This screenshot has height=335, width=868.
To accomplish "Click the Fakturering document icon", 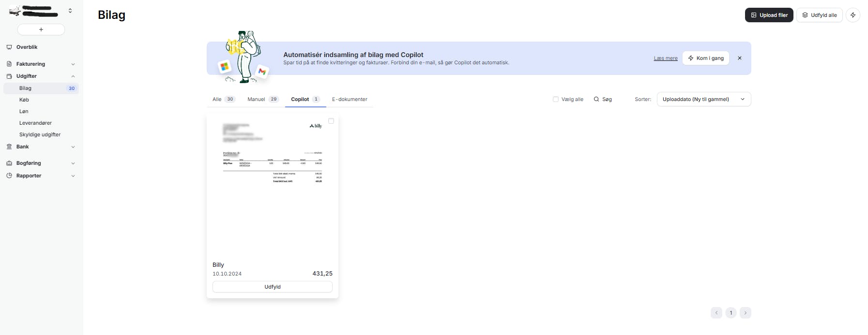I will (x=9, y=64).
